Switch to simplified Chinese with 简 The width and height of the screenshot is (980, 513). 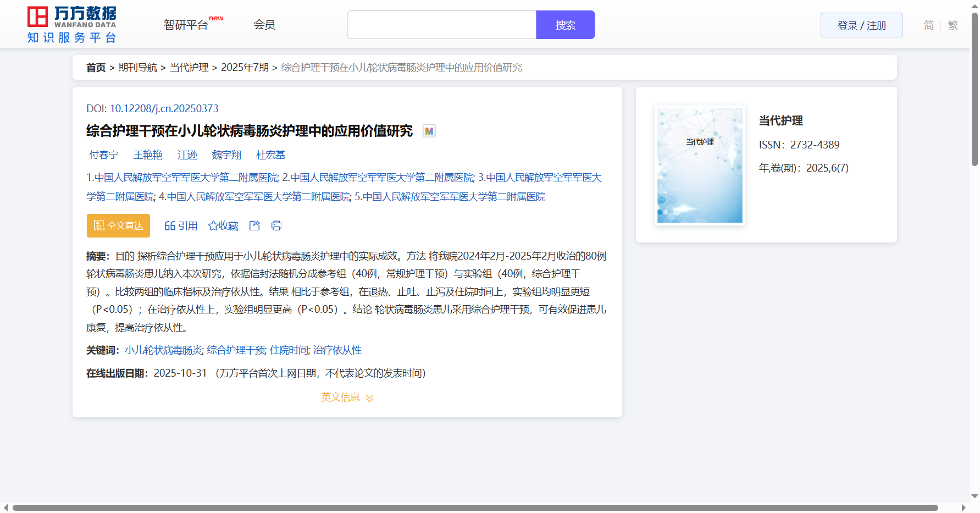(x=928, y=25)
